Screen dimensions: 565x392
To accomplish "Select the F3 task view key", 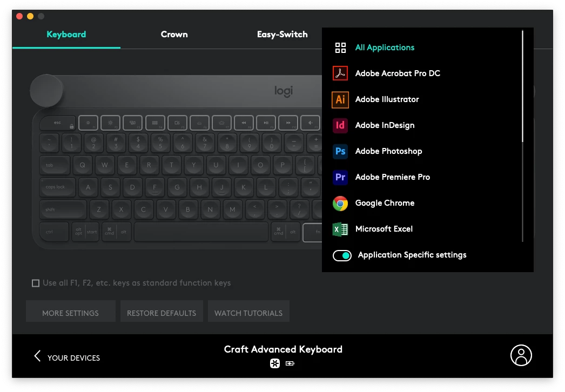I will (132, 123).
